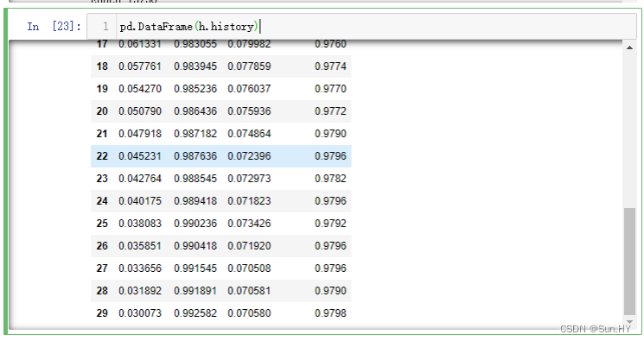Click the value 0.071823

pyautogui.click(x=249, y=201)
